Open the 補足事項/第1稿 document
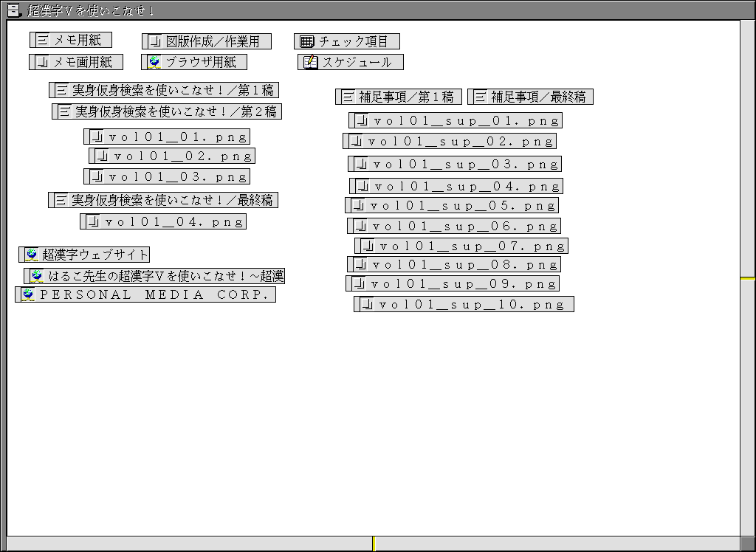 (x=348, y=97)
